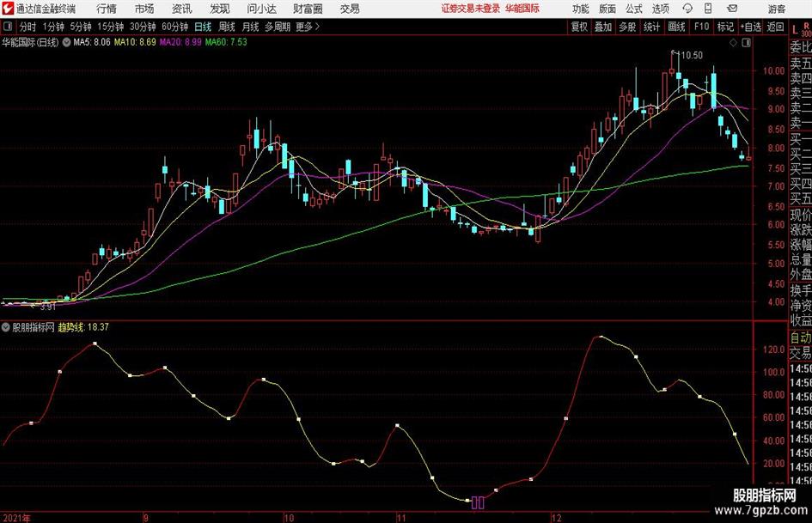The width and height of the screenshot is (812, 523).
Task: Open the 问小达 menu
Action: [x=261, y=9]
